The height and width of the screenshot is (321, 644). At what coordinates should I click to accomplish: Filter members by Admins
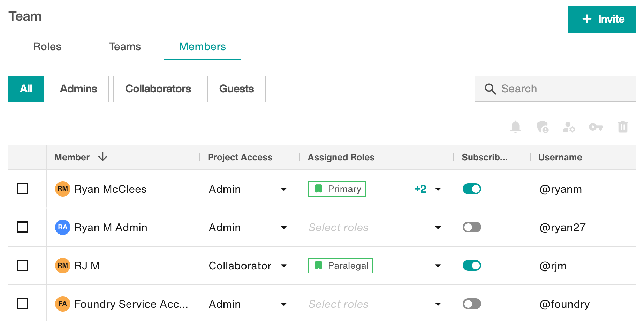[78, 89]
